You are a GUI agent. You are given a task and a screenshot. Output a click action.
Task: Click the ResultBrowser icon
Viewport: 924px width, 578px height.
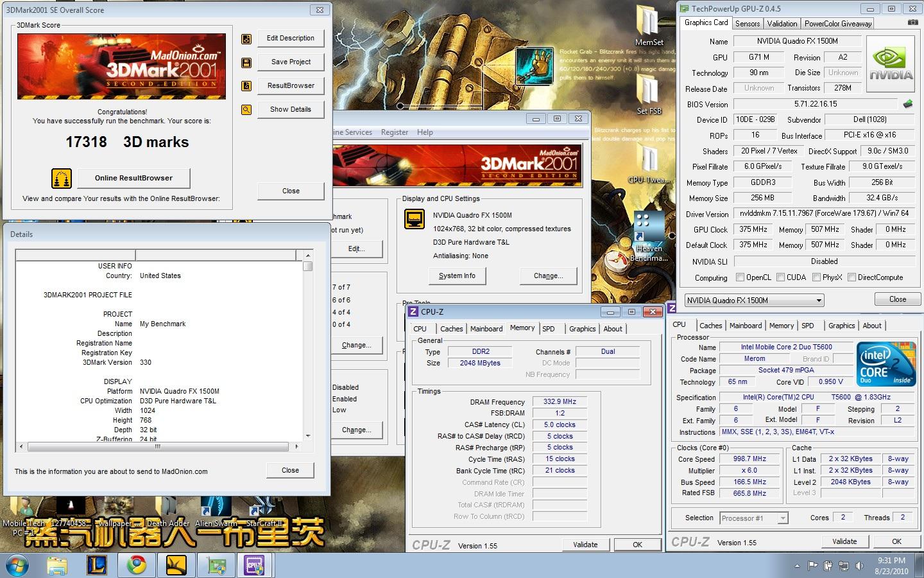point(246,86)
